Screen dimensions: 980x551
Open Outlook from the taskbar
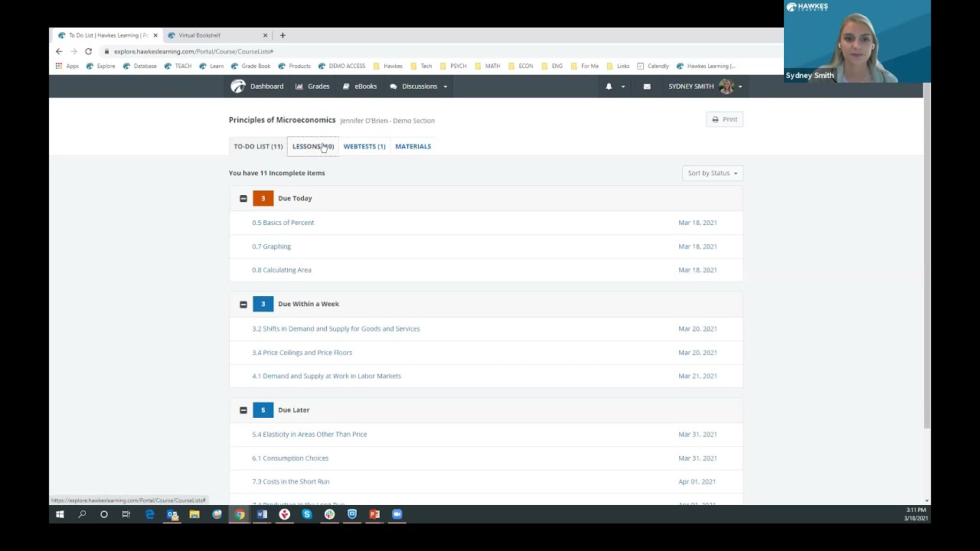click(172, 514)
